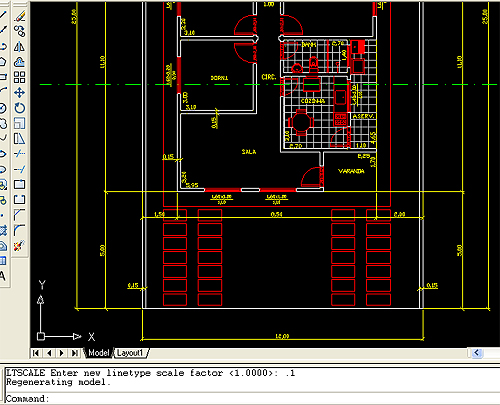Jump to the first layout tab
The image size is (500, 405).
tap(36, 353)
